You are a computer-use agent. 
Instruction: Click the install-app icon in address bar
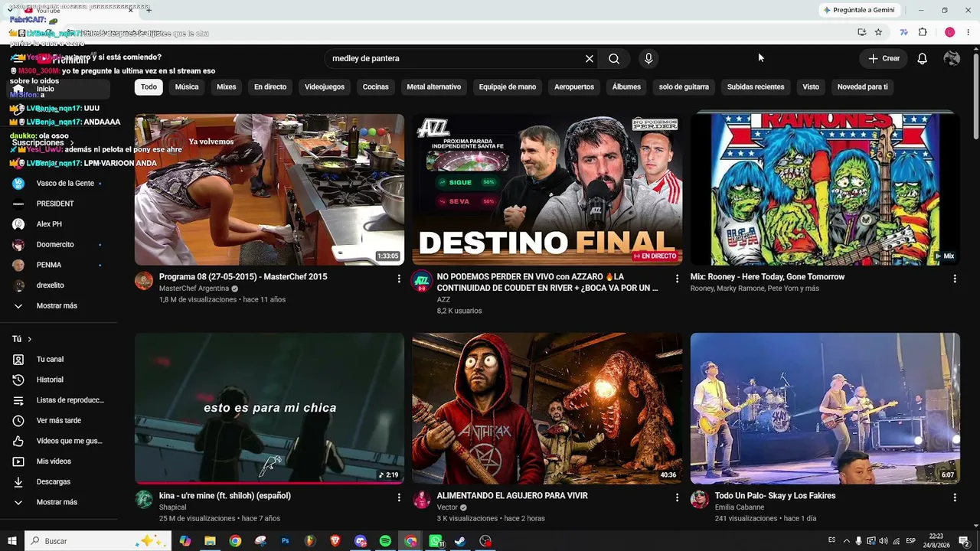pos(861,32)
